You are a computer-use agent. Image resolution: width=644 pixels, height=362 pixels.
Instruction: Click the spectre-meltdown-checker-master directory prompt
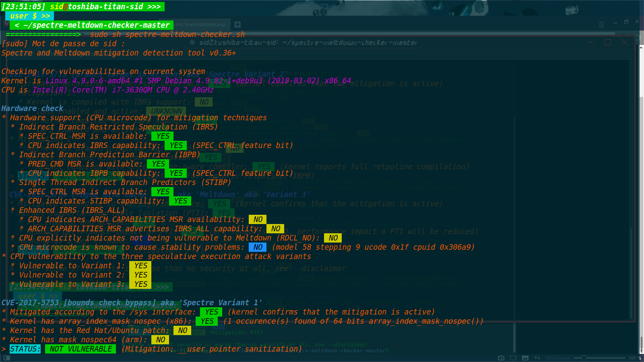click(x=92, y=25)
